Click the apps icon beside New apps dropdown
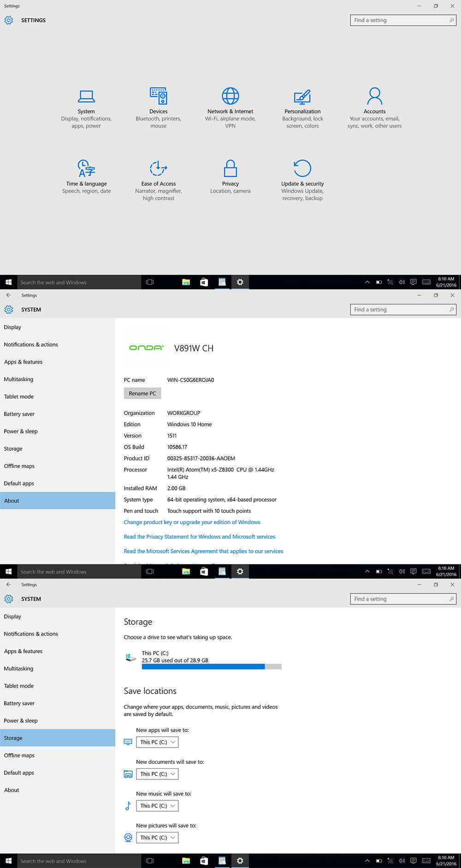461x868 pixels. (x=128, y=742)
